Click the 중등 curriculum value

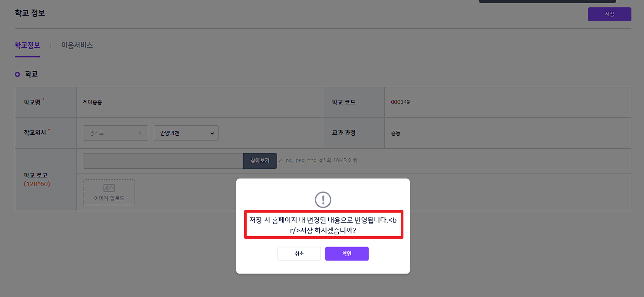[x=396, y=133]
